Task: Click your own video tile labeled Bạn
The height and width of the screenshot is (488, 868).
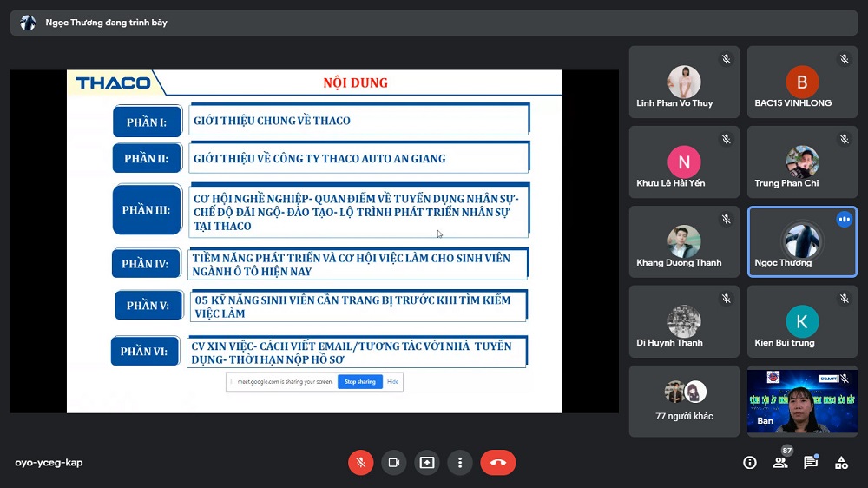Action: click(x=802, y=401)
